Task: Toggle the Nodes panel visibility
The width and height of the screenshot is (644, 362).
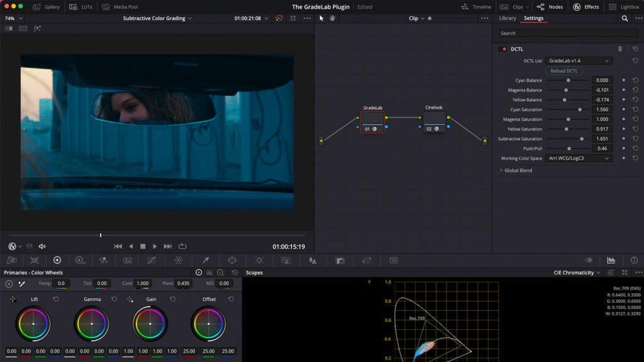Action: coord(550,7)
